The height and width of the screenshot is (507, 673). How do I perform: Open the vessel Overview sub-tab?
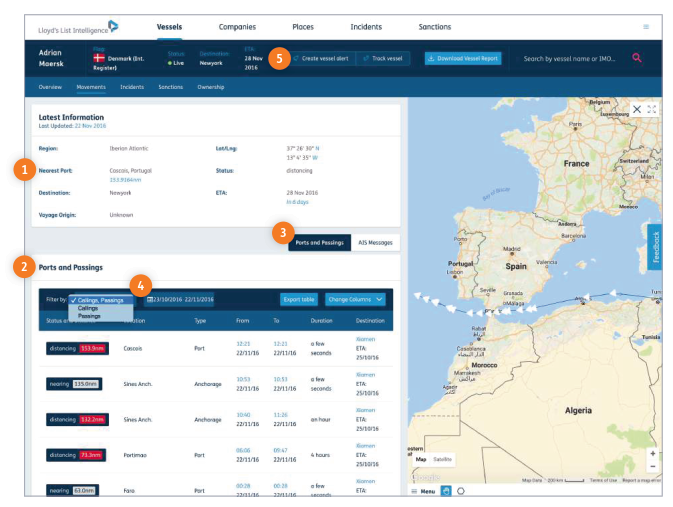coord(50,87)
